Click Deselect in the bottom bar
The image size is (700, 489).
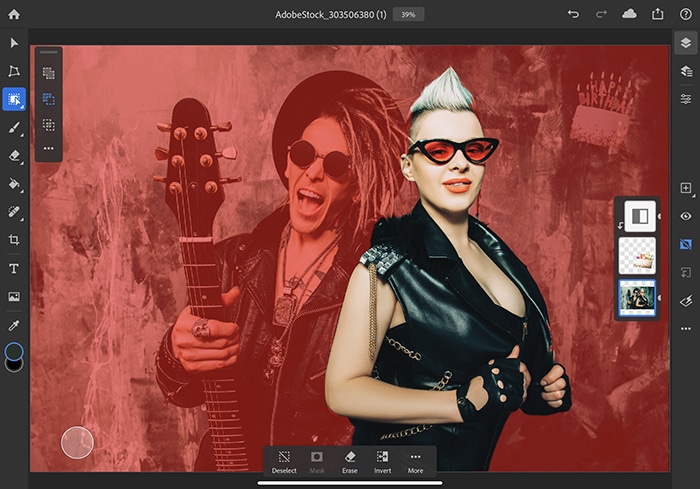point(284,461)
